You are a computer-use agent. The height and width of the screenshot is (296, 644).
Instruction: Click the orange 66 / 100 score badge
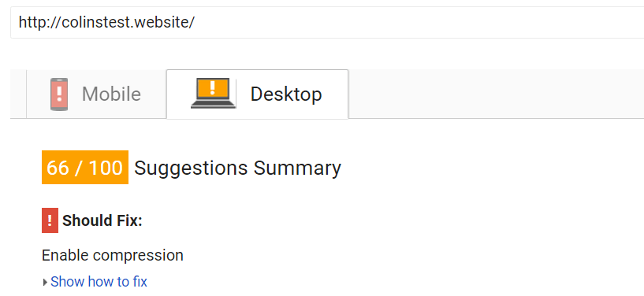[x=85, y=167]
